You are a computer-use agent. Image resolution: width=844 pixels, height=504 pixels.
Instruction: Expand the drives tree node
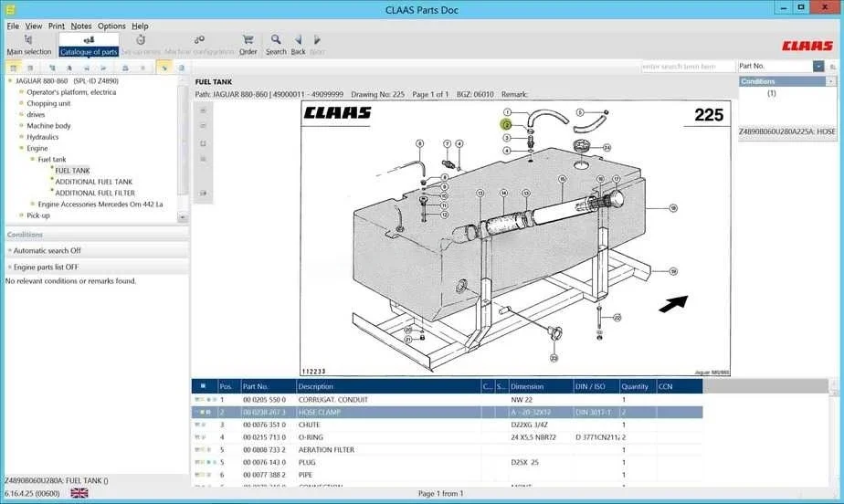22,114
